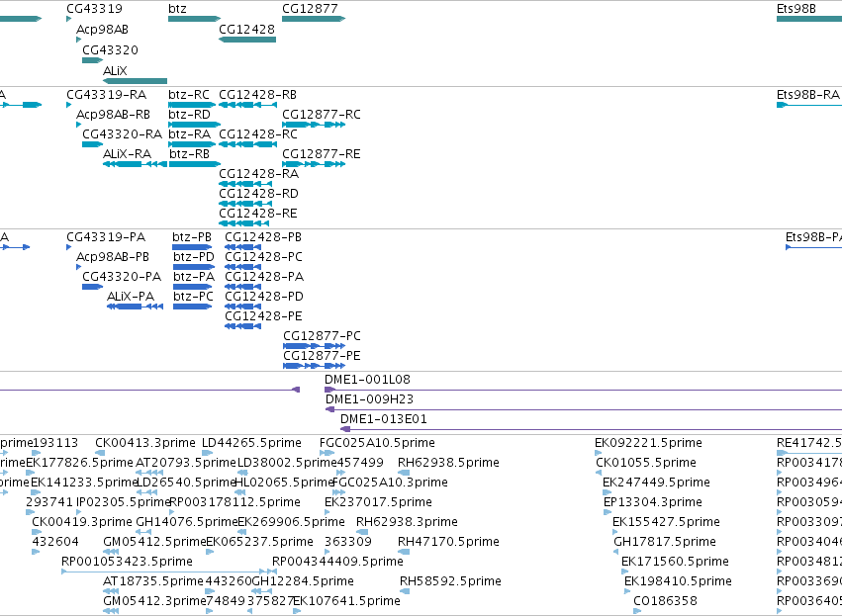842x616 pixels.
Task: Click the btz-PA protein label
Action: [x=194, y=277]
